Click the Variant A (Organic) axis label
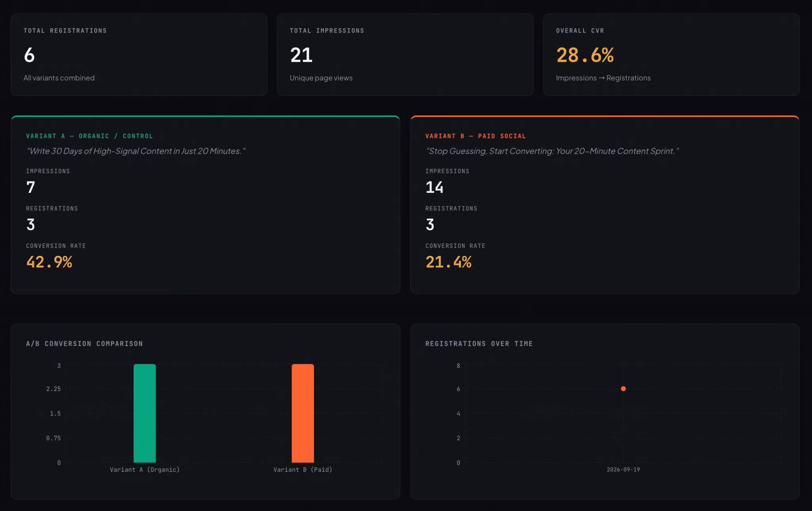Screen dimensions: 812x511 point(145,469)
